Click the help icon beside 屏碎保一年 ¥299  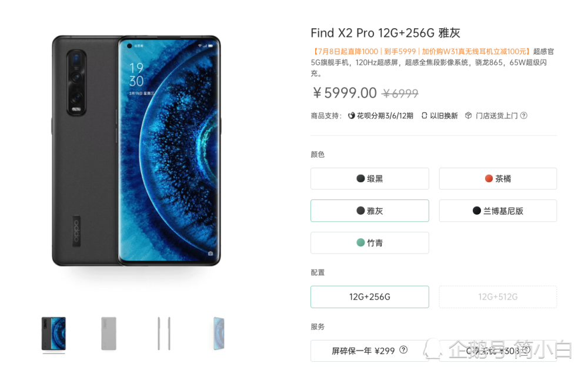403,350
